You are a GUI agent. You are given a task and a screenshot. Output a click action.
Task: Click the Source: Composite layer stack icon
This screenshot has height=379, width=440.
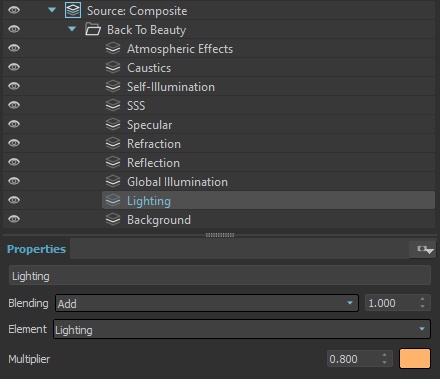coord(73,10)
